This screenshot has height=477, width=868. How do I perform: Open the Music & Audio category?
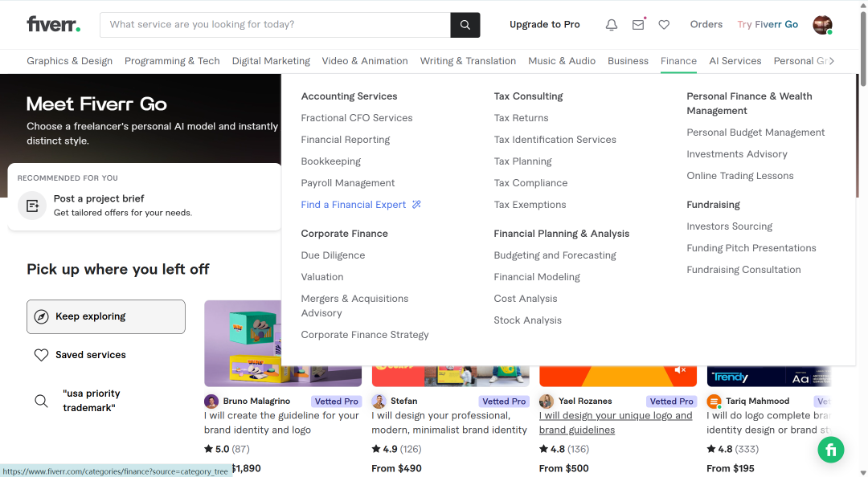coord(562,61)
